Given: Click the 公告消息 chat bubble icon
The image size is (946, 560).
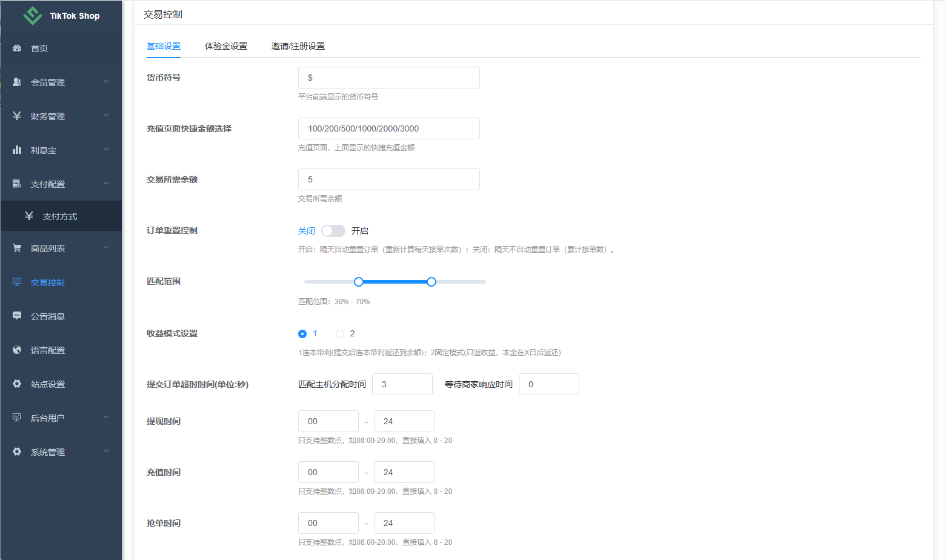Looking at the screenshot, I should click(17, 316).
